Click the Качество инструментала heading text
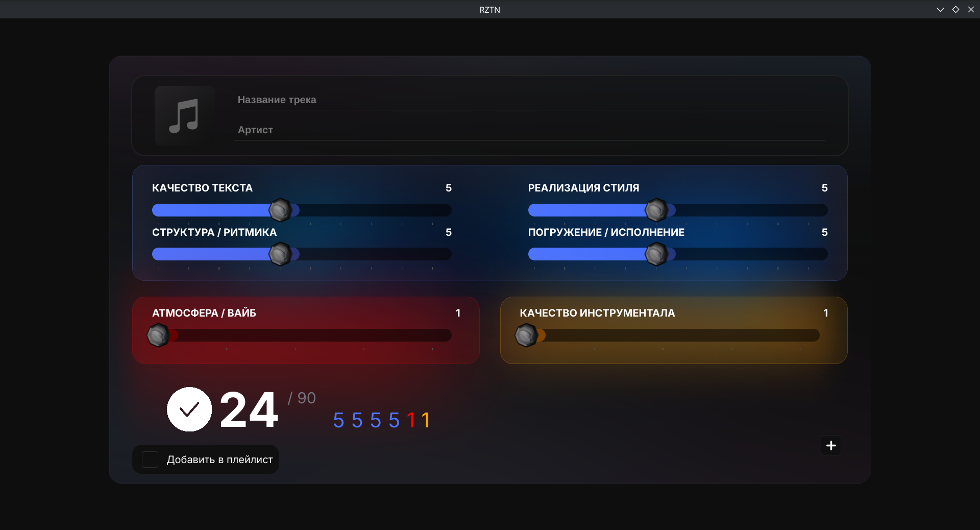980x530 pixels. click(597, 313)
